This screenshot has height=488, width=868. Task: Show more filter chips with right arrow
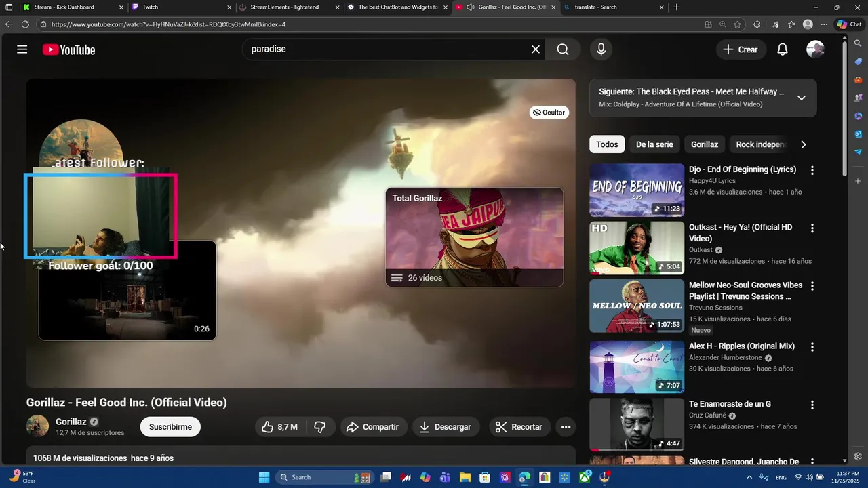(803, 144)
